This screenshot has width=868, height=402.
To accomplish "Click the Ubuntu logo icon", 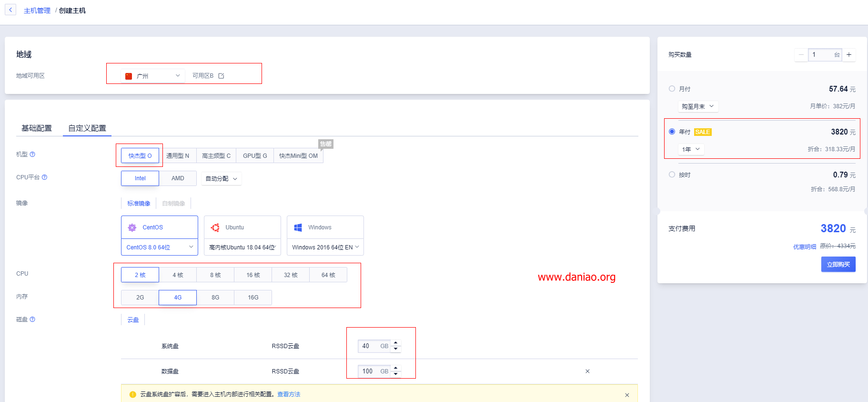I will (x=215, y=227).
